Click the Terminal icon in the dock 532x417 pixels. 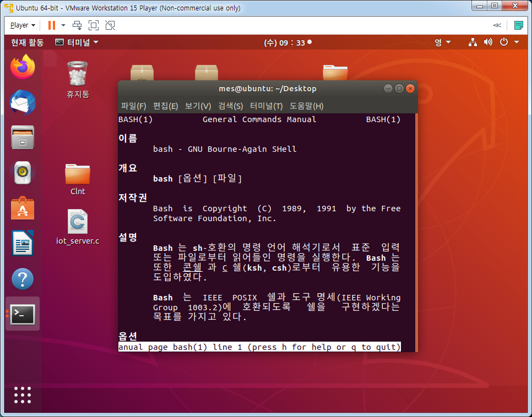[x=23, y=314]
